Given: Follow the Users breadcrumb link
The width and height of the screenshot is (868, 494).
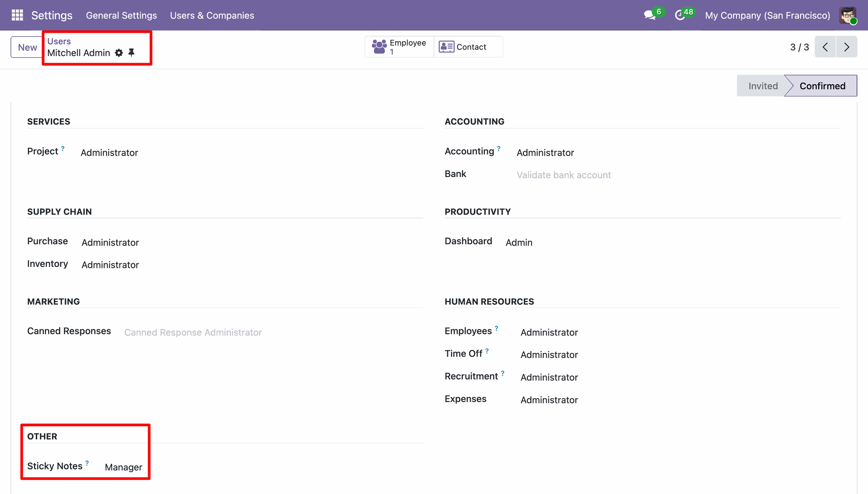Looking at the screenshot, I should tap(59, 41).
